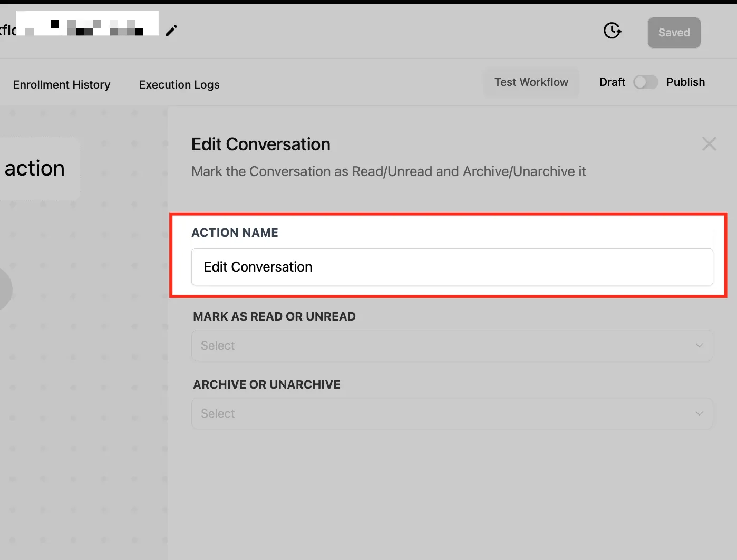The width and height of the screenshot is (737, 560).
Task: Close the Edit Conversation panel
Action: tap(709, 144)
